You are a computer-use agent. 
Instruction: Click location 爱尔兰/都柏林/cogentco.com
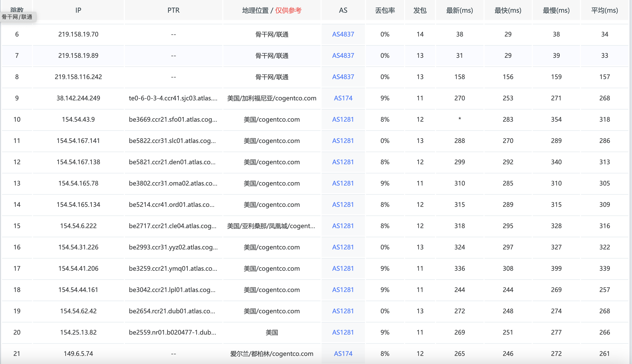272,354
